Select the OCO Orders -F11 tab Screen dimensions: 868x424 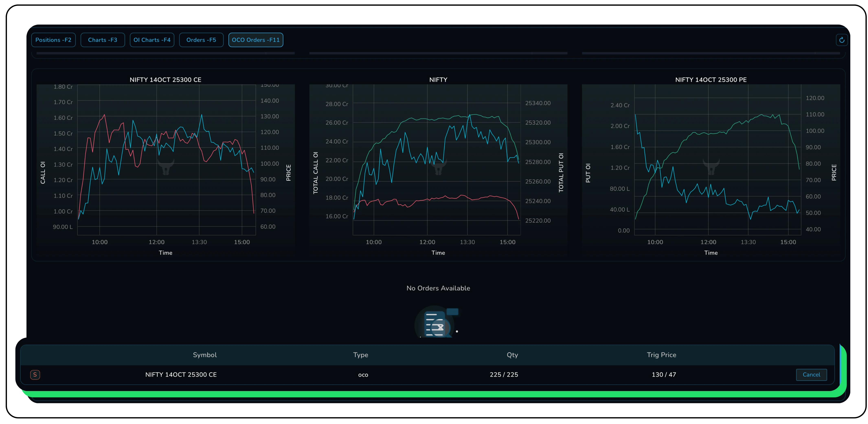[x=256, y=40]
